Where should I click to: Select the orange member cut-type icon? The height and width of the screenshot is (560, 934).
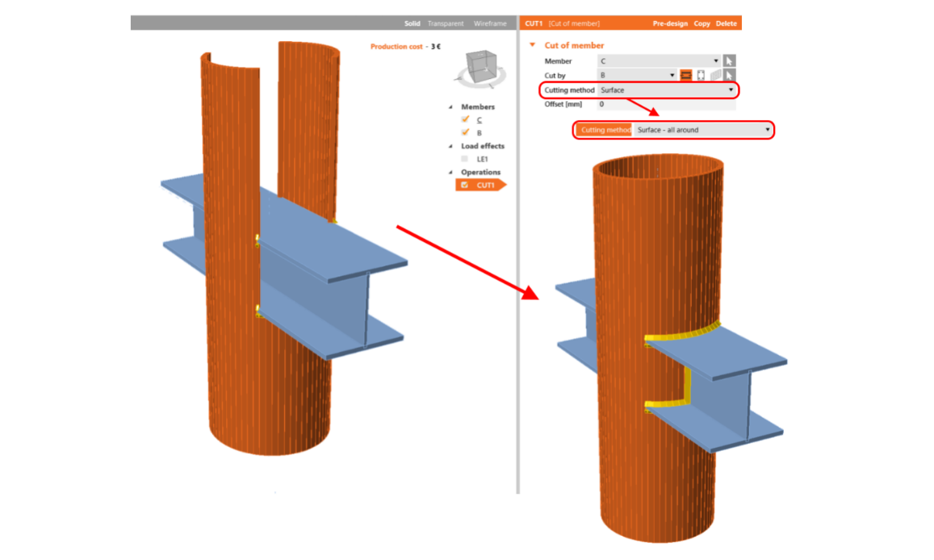click(685, 75)
